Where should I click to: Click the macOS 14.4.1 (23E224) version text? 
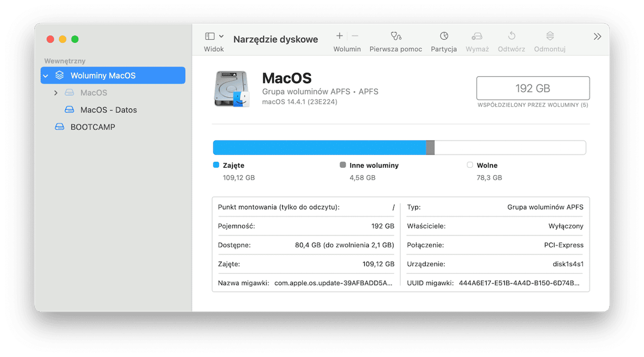(300, 102)
